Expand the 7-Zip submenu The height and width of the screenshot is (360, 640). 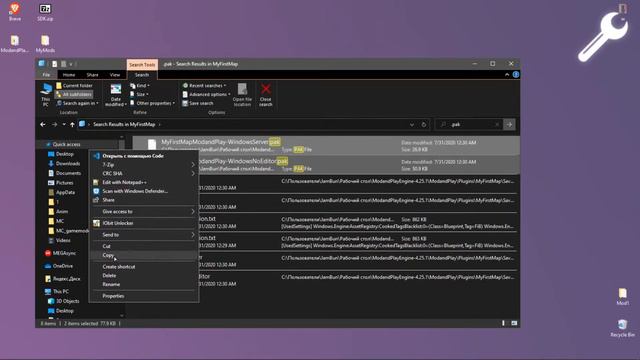pyautogui.click(x=144, y=164)
